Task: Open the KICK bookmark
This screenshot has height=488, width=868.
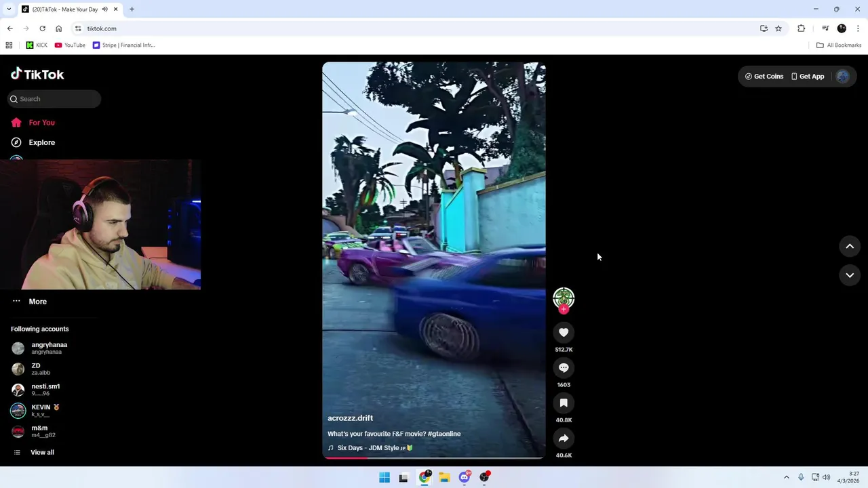Action: click(37, 45)
